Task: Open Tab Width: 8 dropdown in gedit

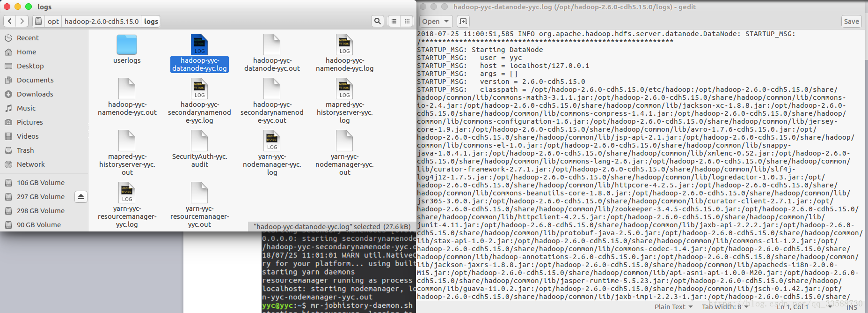Action: 725,307
